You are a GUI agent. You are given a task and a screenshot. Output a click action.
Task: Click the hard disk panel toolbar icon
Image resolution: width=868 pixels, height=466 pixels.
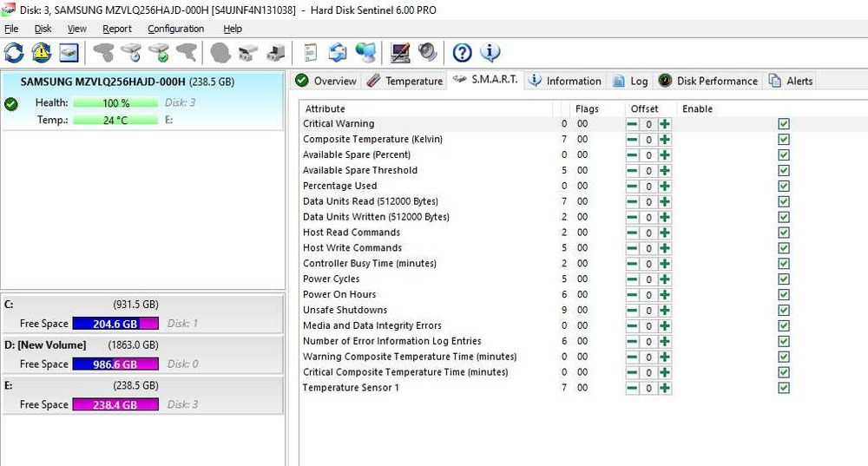coord(69,53)
